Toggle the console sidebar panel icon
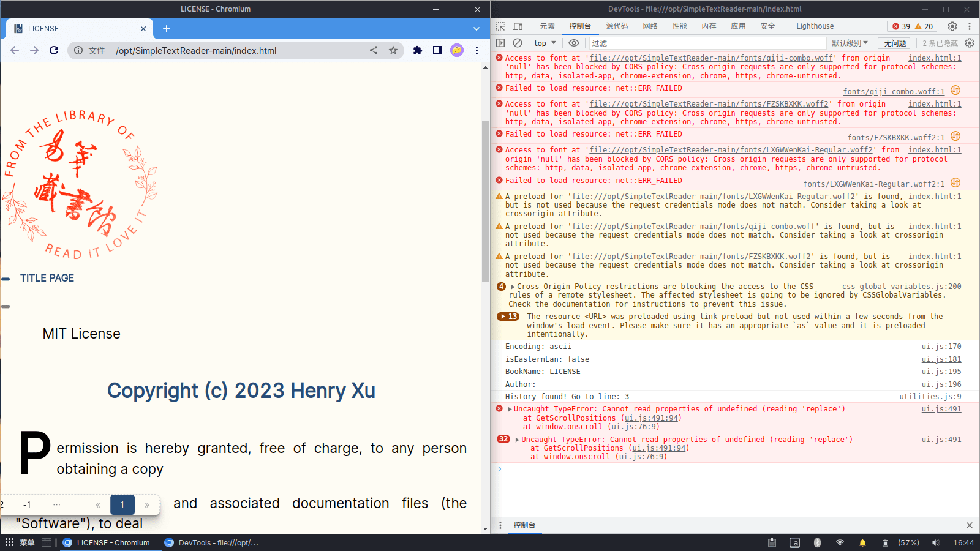 [x=500, y=43]
